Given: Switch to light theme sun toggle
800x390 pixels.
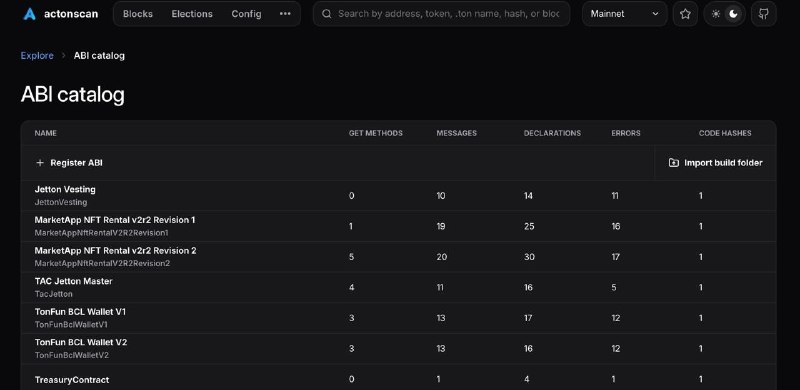Looking at the screenshot, I should tap(716, 14).
